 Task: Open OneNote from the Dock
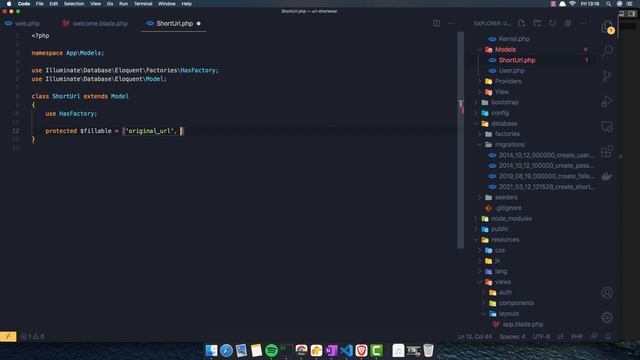331,350
